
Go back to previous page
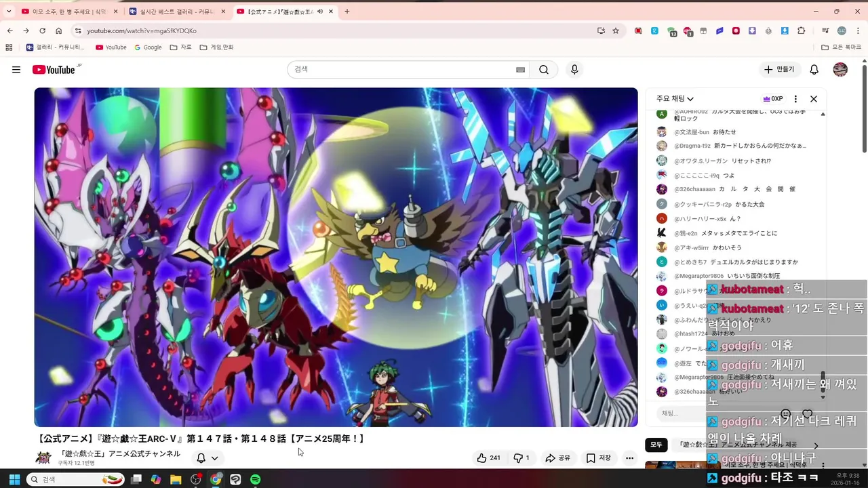point(10,30)
